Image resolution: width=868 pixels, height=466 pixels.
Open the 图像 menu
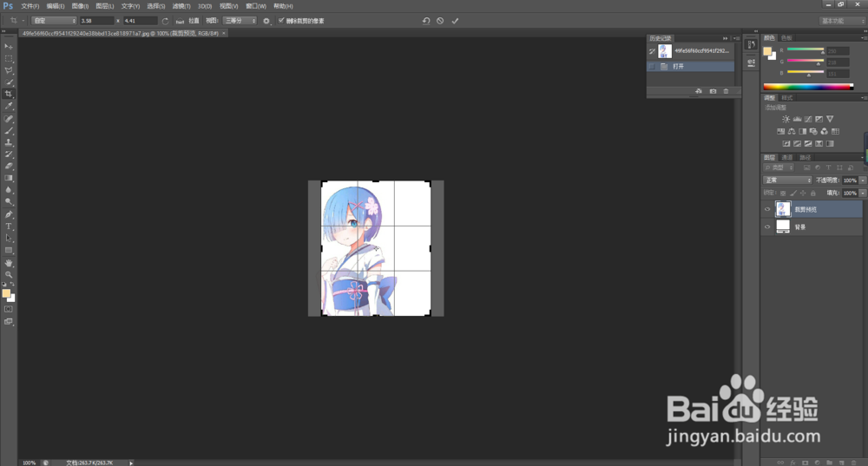tap(80, 6)
